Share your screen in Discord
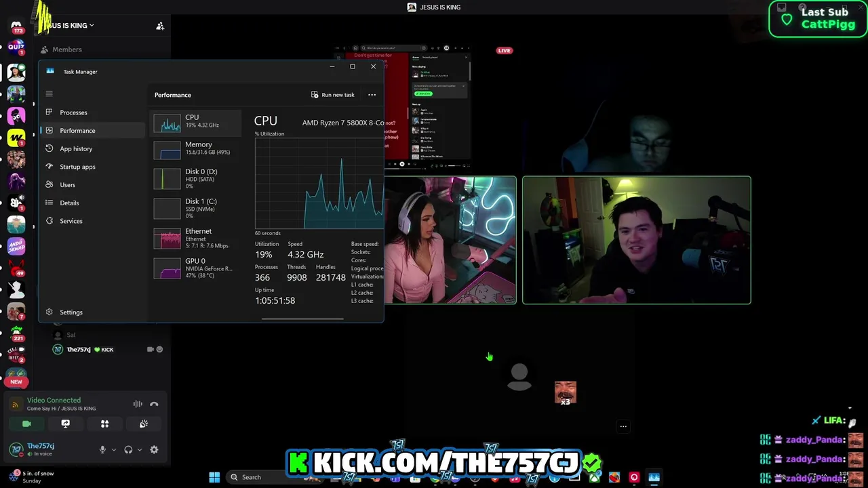 [65, 424]
